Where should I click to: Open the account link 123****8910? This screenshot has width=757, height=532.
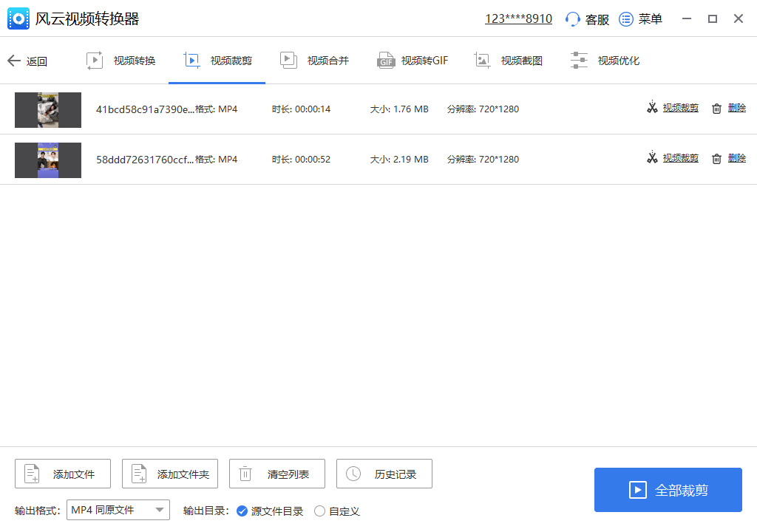518,18
